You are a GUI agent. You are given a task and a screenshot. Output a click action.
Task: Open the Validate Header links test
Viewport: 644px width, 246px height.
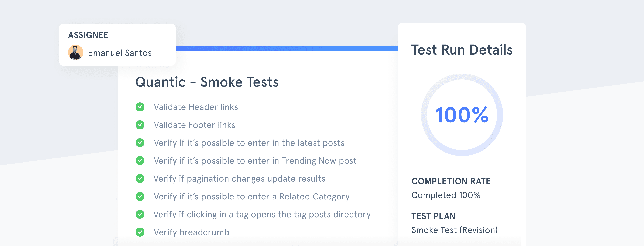tap(196, 107)
